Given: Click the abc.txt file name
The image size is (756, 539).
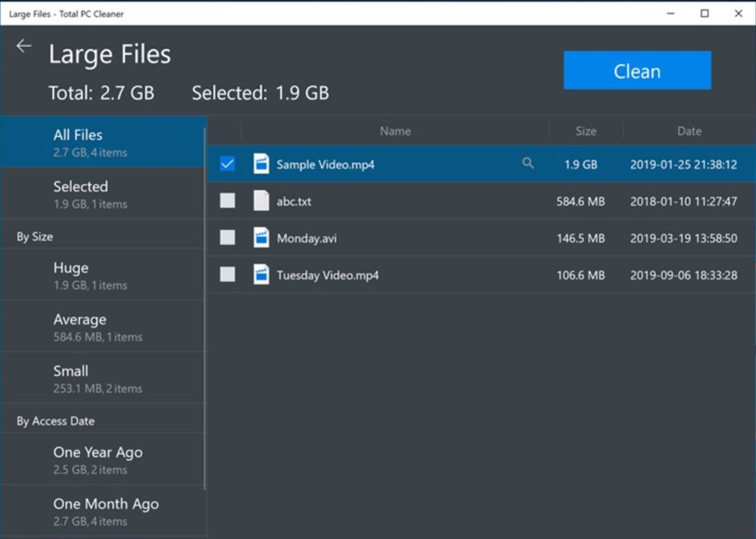Looking at the screenshot, I should [x=294, y=201].
